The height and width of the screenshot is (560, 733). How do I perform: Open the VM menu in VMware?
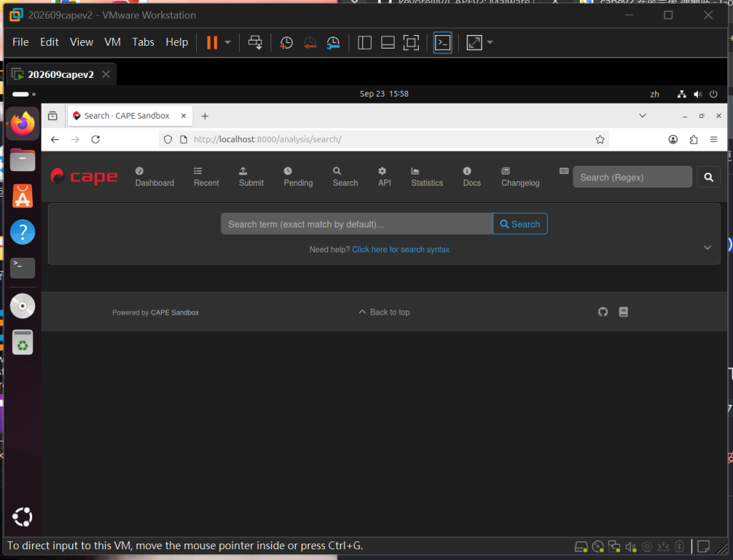click(x=112, y=42)
